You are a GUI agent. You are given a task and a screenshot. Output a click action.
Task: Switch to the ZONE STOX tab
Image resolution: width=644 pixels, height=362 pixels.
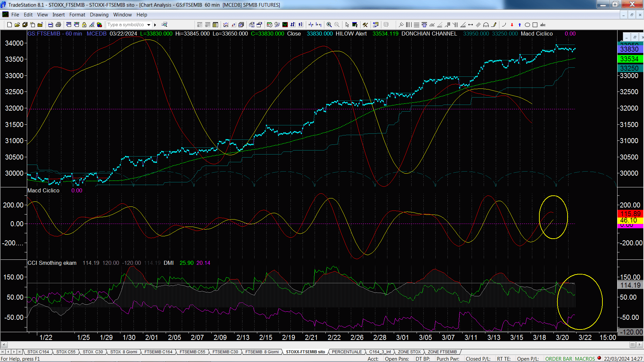tap(409, 352)
